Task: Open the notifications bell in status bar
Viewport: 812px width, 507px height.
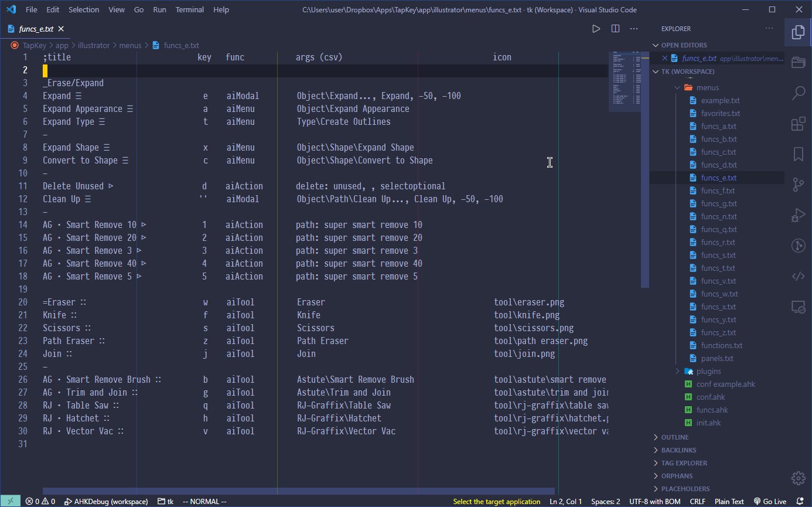Action: pyautogui.click(x=800, y=501)
